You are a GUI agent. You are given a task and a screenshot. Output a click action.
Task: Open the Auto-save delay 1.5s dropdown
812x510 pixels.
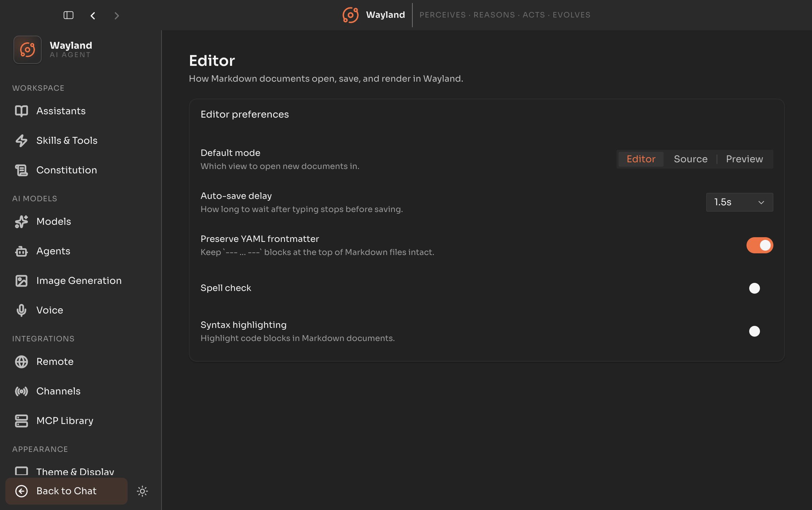[x=739, y=202]
